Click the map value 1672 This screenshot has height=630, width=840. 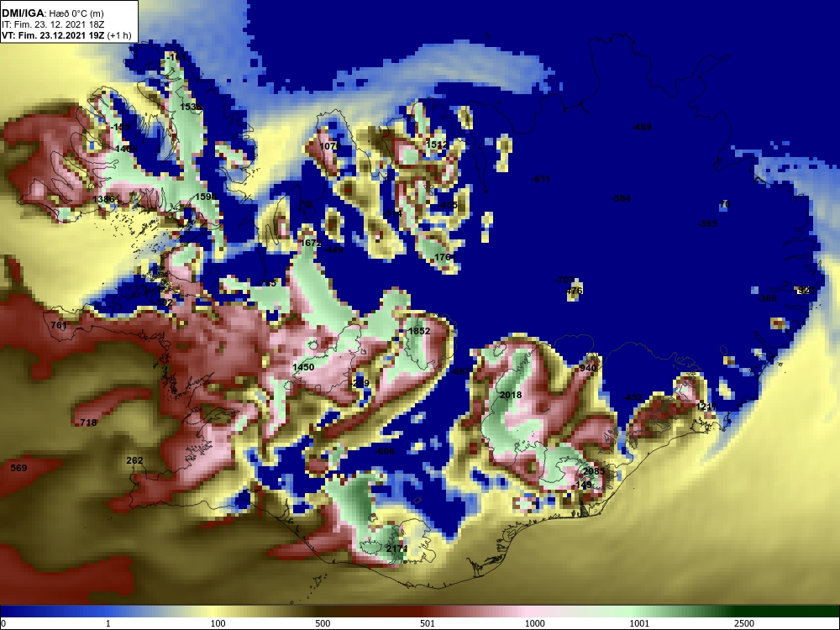[x=311, y=244]
